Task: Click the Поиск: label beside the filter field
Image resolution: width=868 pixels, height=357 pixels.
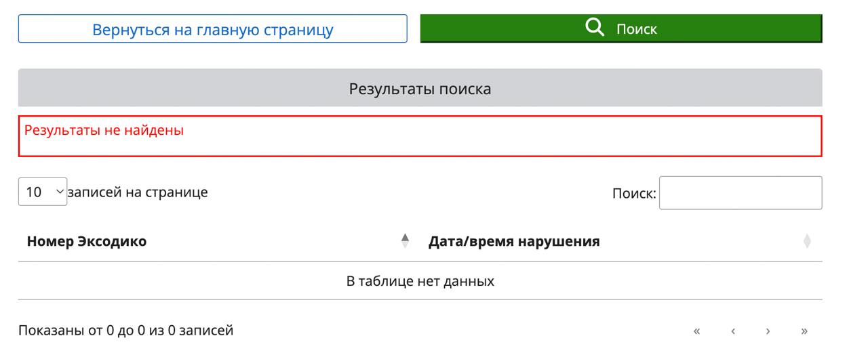Action: [633, 194]
